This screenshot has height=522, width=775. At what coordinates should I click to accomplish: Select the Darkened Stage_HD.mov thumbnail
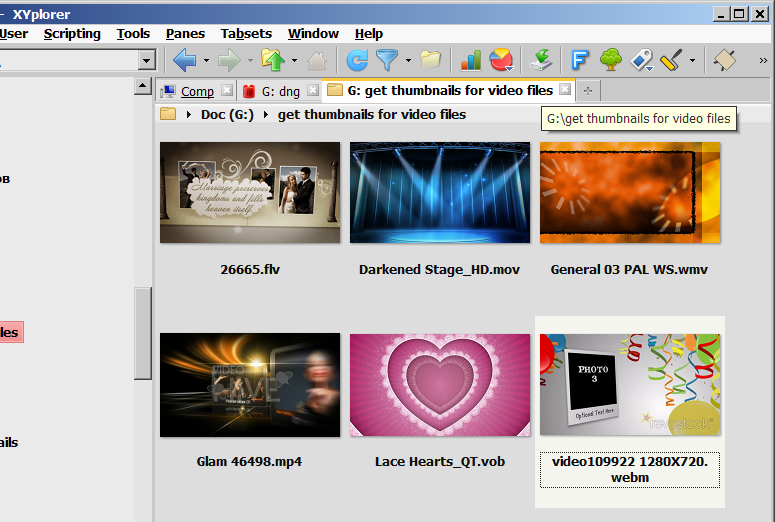click(x=439, y=192)
